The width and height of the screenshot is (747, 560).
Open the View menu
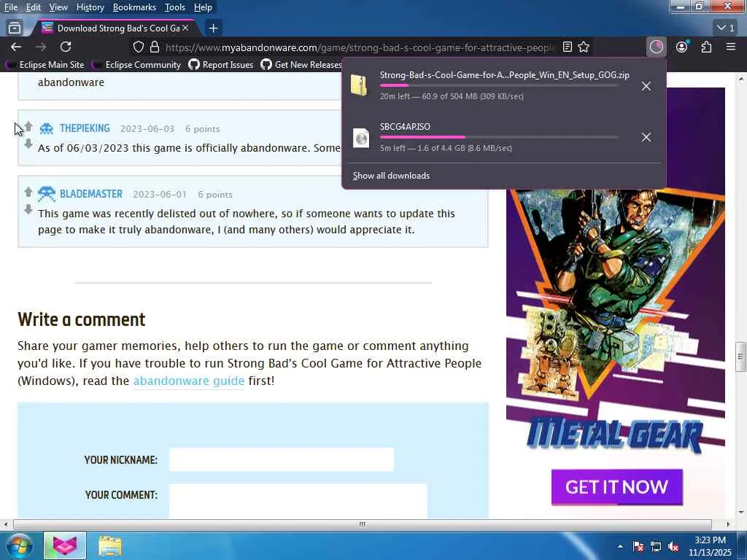pos(58,7)
